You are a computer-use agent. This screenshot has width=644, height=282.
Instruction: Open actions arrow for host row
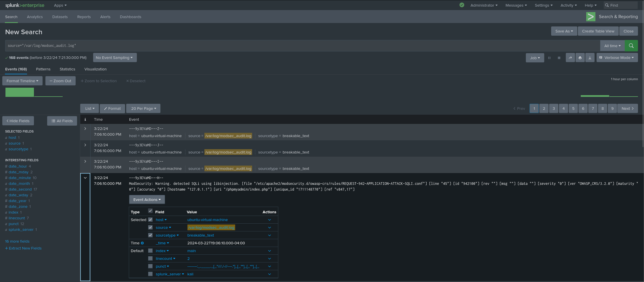click(x=269, y=220)
